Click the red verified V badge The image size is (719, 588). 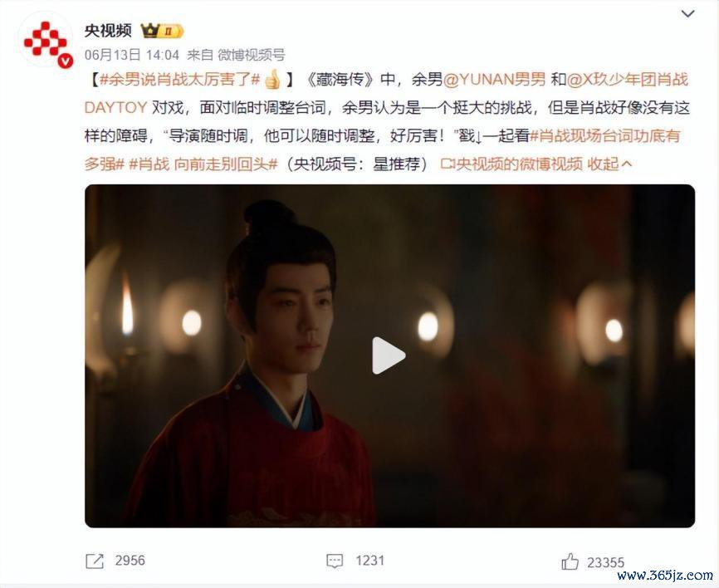coord(65,61)
